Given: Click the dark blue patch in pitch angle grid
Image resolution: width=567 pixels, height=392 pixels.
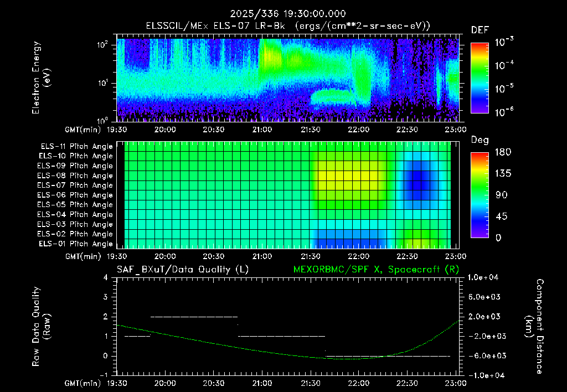Looking at the screenshot, I should tap(416, 180).
